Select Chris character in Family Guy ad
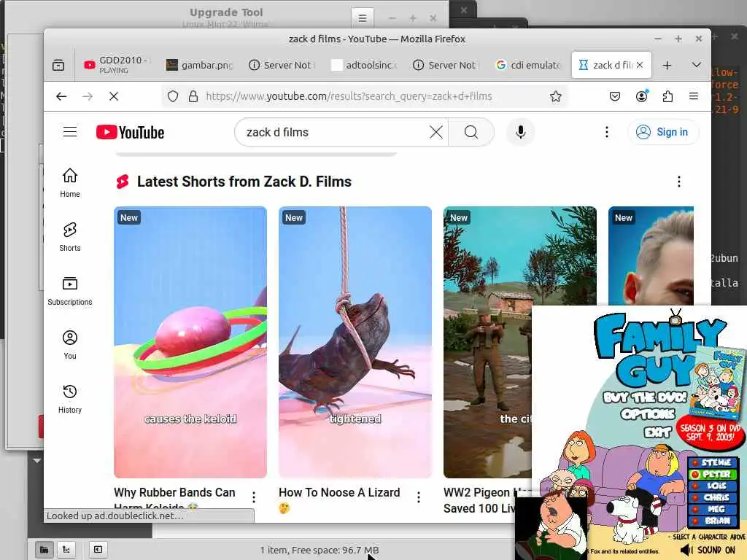Viewport: 747px width, 560px height. (x=713, y=497)
